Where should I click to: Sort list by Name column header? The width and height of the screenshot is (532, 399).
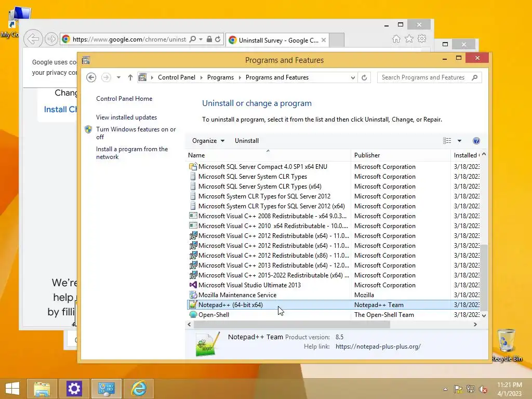click(268, 155)
